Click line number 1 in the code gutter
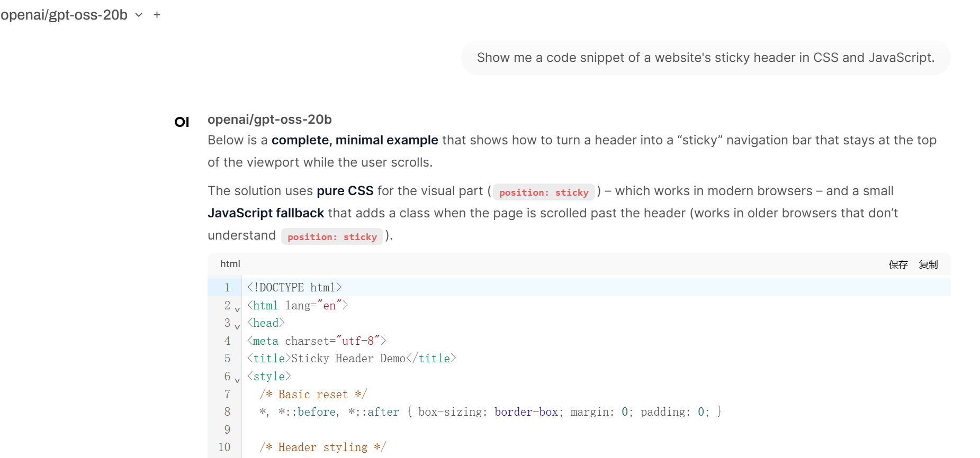980x458 pixels. [227, 288]
